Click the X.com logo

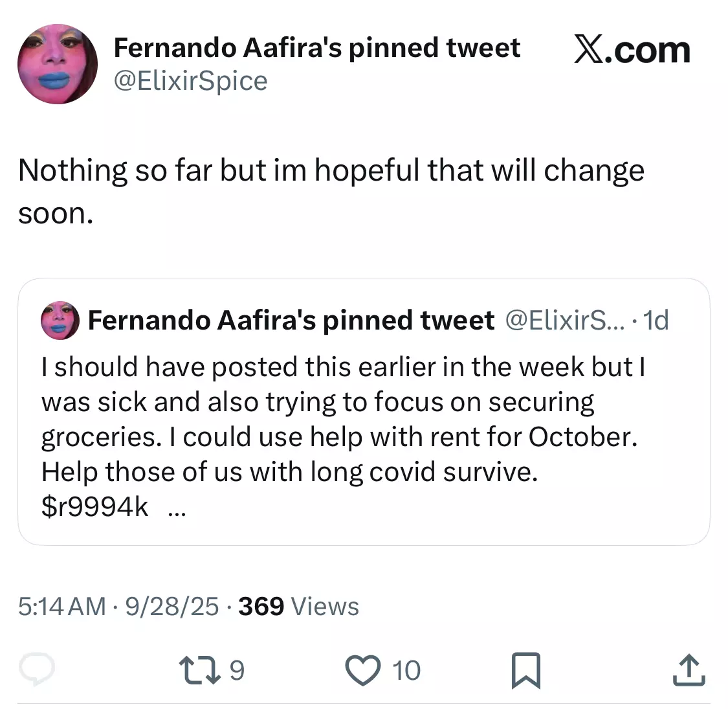pos(632,50)
